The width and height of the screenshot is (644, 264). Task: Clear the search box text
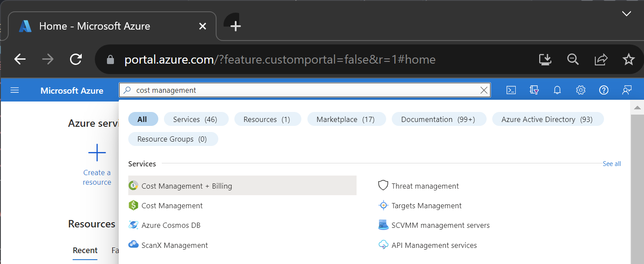click(484, 90)
